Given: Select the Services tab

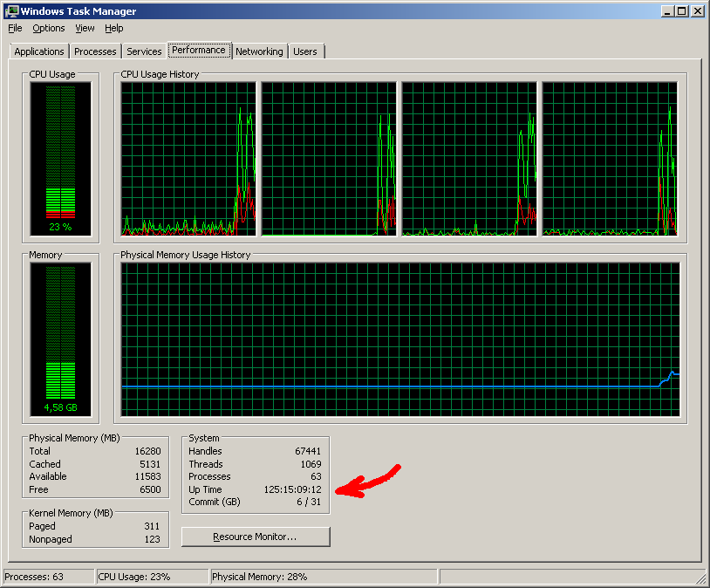Looking at the screenshot, I should [144, 51].
